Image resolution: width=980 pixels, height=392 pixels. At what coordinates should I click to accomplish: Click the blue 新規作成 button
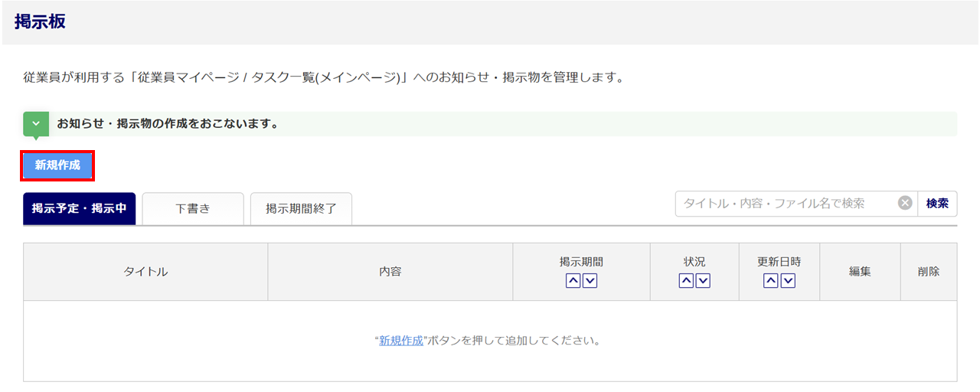click(57, 165)
